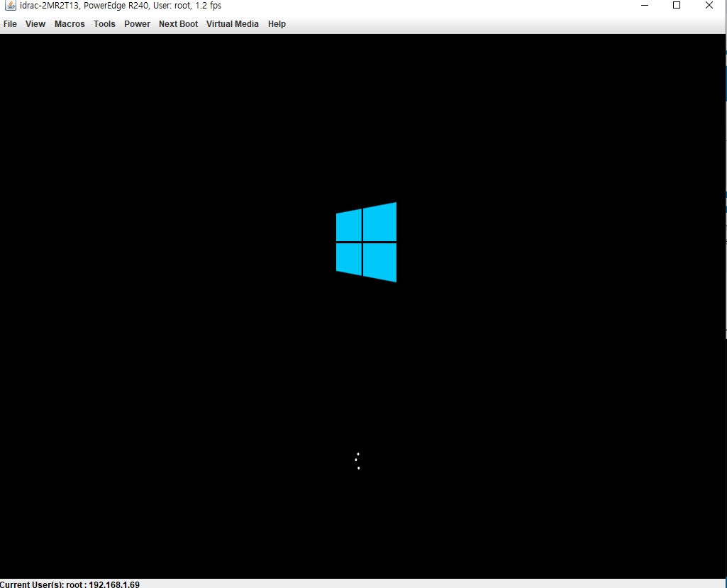The height and width of the screenshot is (588, 727).
Task: Close the iDRAC console window
Action: click(x=709, y=6)
